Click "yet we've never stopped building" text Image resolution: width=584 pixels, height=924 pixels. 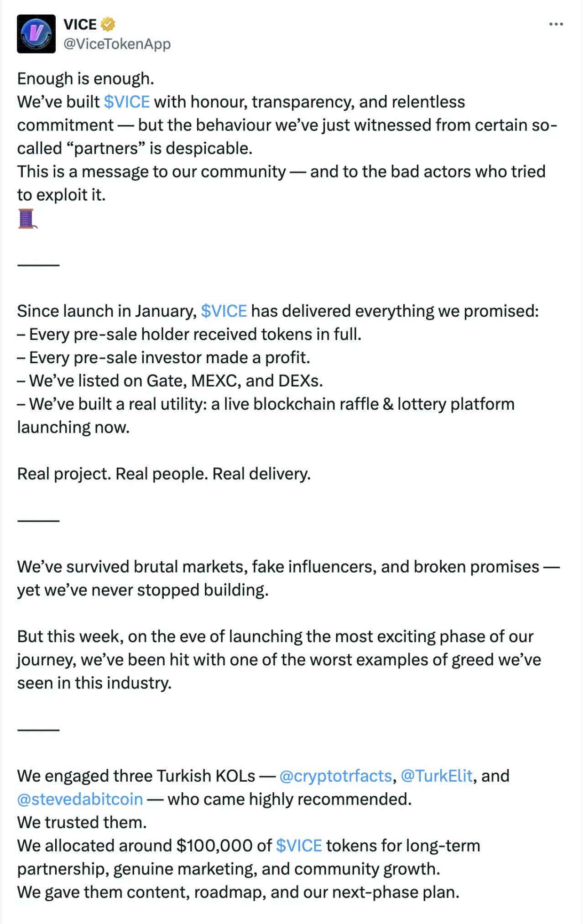tap(143, 590)
